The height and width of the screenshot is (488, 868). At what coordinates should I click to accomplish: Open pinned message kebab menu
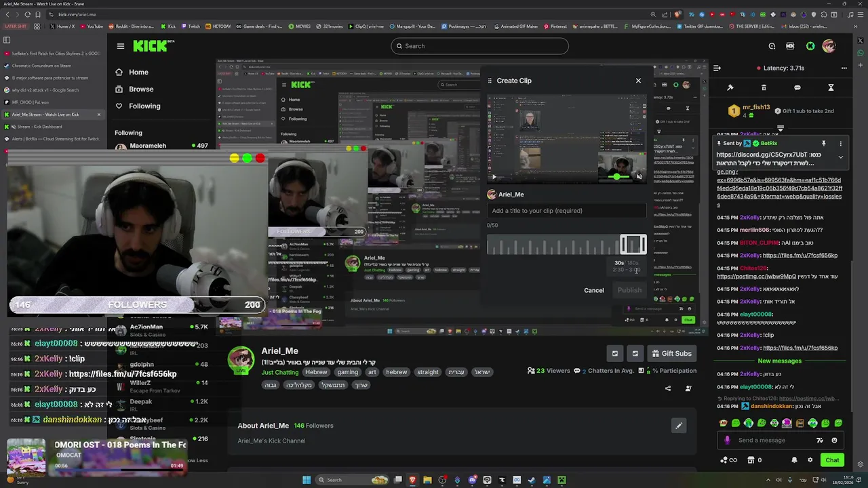pyautogui.click(x=840, y=144)
